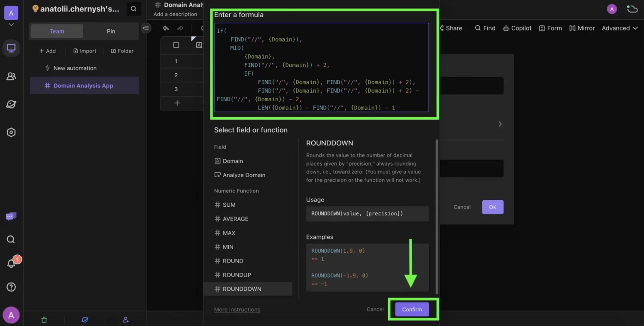Select grid row number 1
Image resolution: width=644 pixels, height=326 pixels.
click(176, 61)
